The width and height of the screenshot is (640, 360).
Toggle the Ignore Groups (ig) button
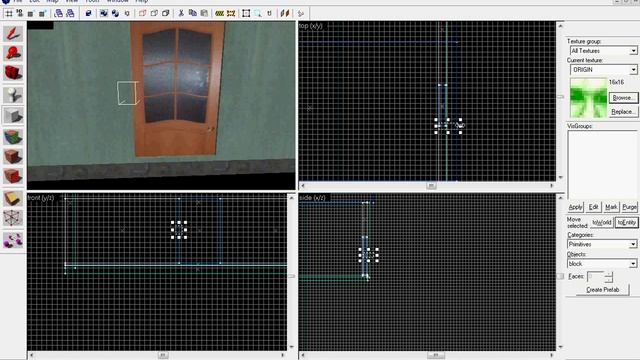[x=127, y=13]
